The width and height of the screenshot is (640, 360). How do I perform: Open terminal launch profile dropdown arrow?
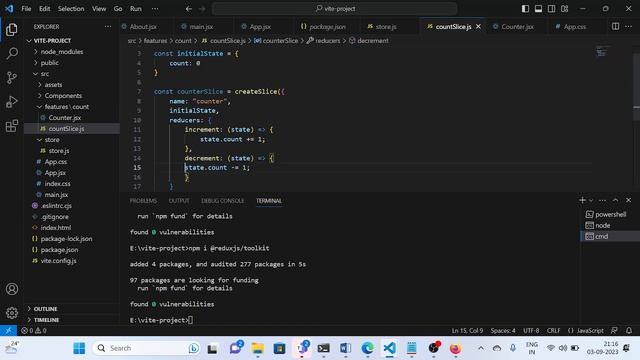click(591, 200)
